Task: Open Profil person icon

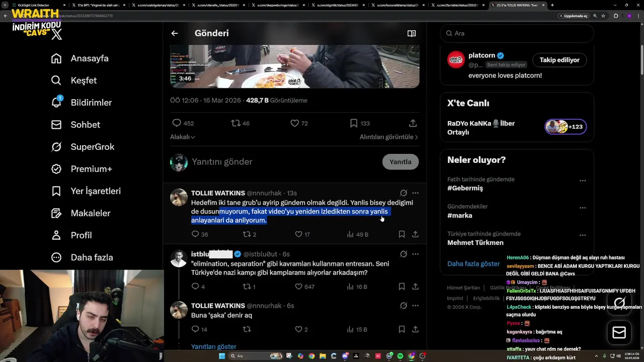Action: click(x=56, y=235)
